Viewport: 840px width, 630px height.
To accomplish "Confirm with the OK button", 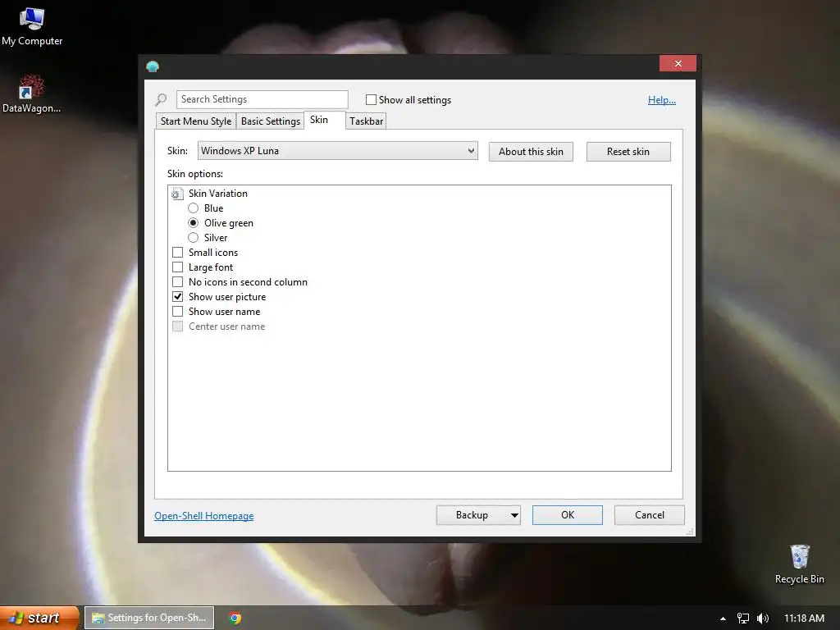I will [x=568, y=515].
